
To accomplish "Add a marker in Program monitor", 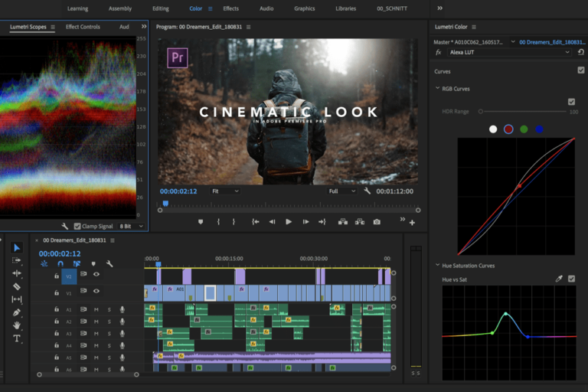I will (x=201, y=222).
